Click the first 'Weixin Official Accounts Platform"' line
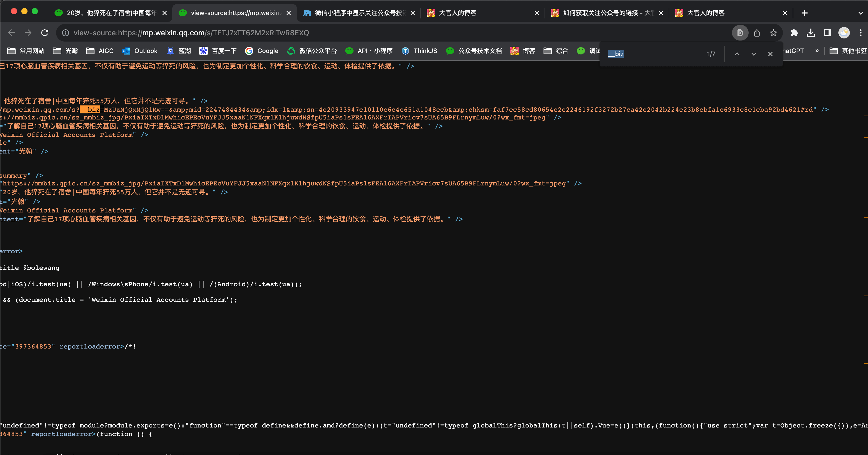868x455 pixels. pyautogui.click(x=68, y=135)
